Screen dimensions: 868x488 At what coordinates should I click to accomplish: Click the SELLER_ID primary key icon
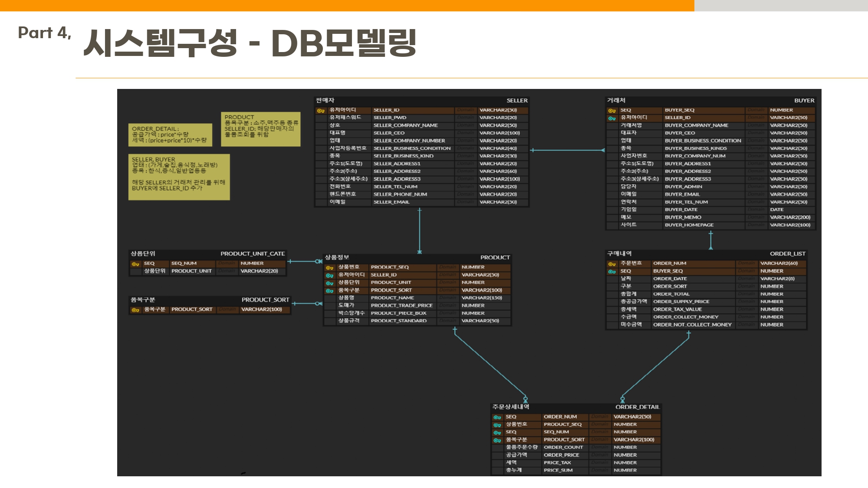pos(321,111)
